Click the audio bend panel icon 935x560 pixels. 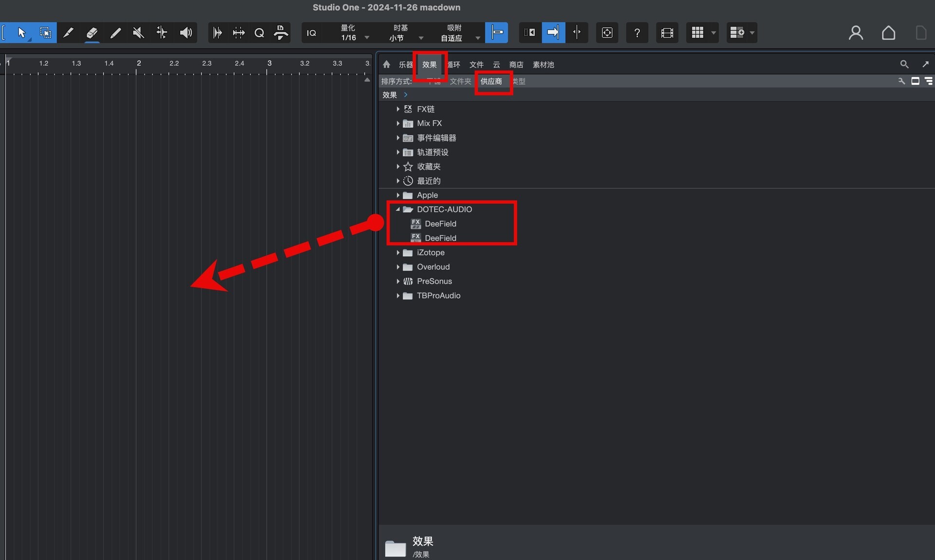(239, 33)
